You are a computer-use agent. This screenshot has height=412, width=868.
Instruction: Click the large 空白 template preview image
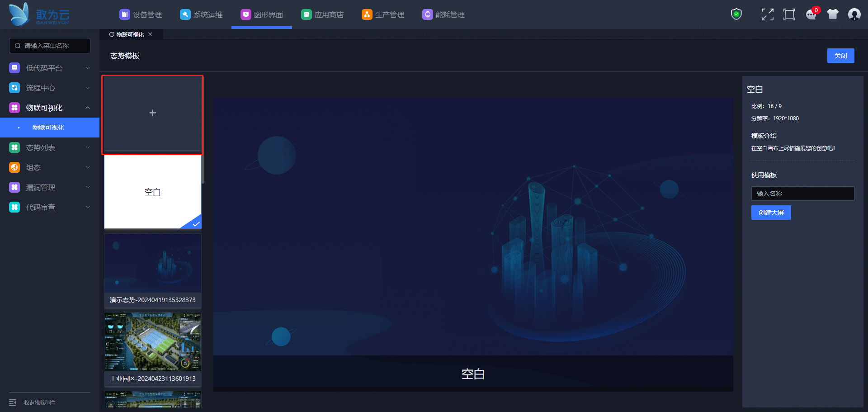coord(473,244)
